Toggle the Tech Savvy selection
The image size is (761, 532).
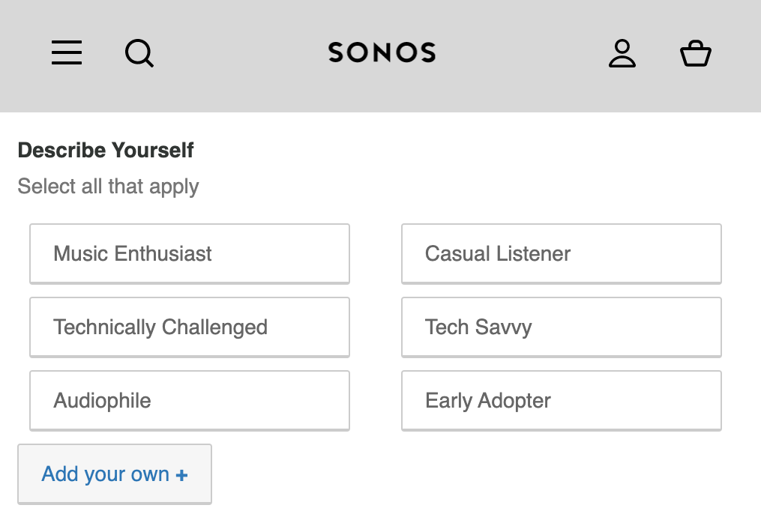pos(561,327)
